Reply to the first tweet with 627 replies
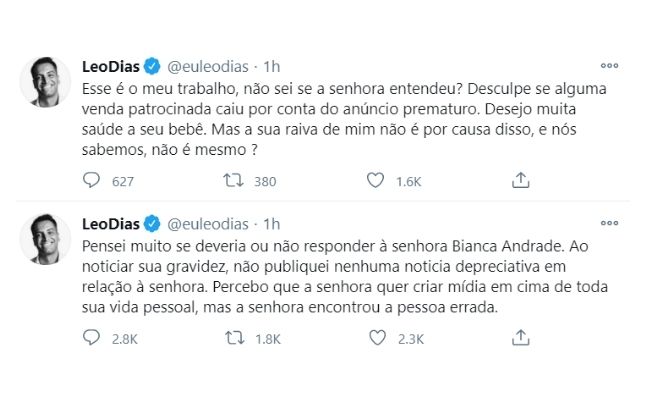The image size is (662, 420). (92, 181)
